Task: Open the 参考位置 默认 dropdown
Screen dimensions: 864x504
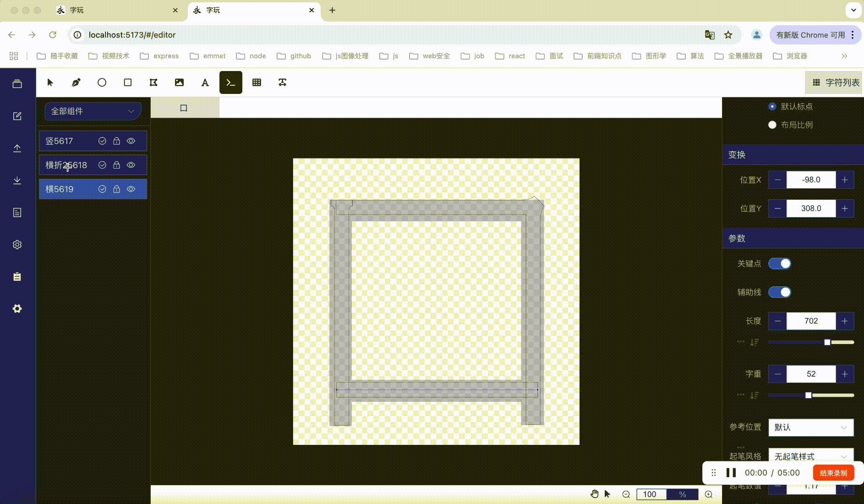Action: 810,427
